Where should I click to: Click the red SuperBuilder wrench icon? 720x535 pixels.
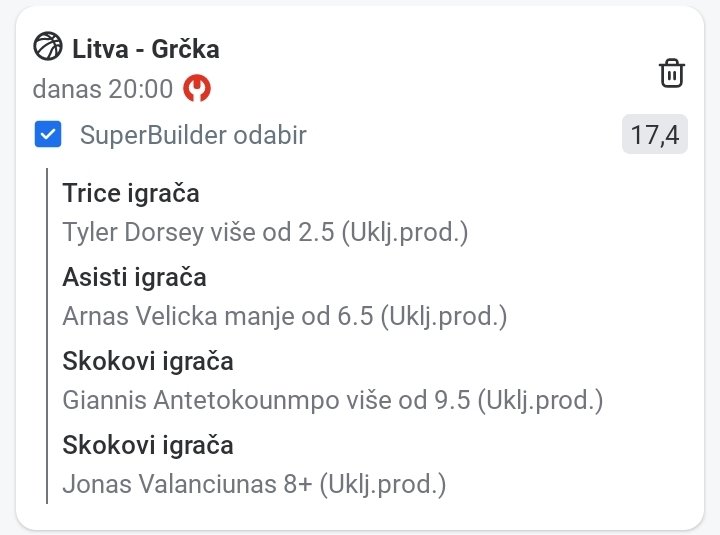tap(197, 89)
